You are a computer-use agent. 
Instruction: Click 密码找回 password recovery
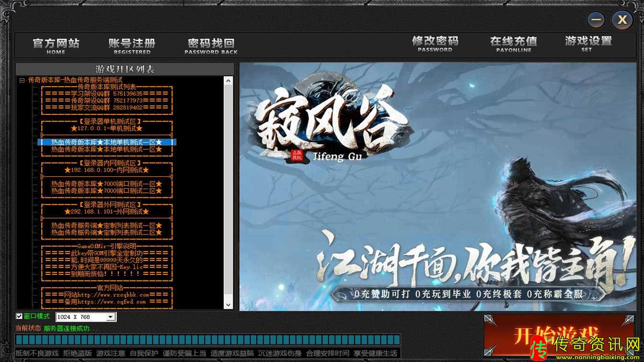(x=211, y=45)
